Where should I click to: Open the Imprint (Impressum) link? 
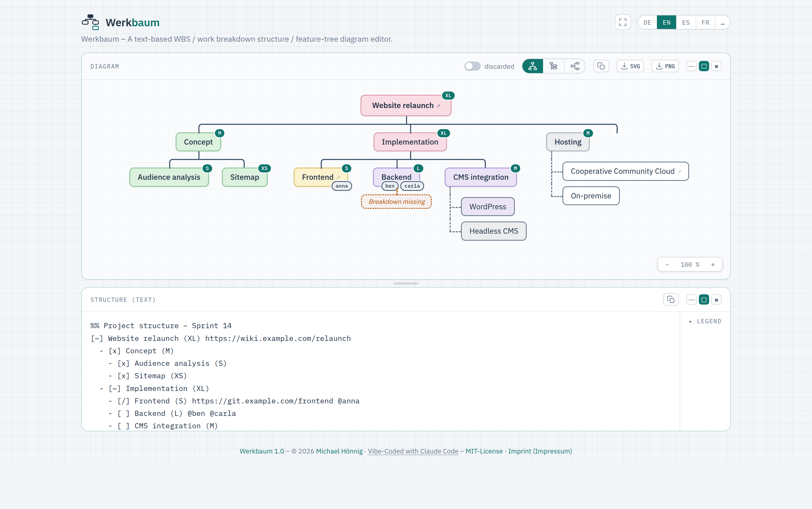coord(540,451)
